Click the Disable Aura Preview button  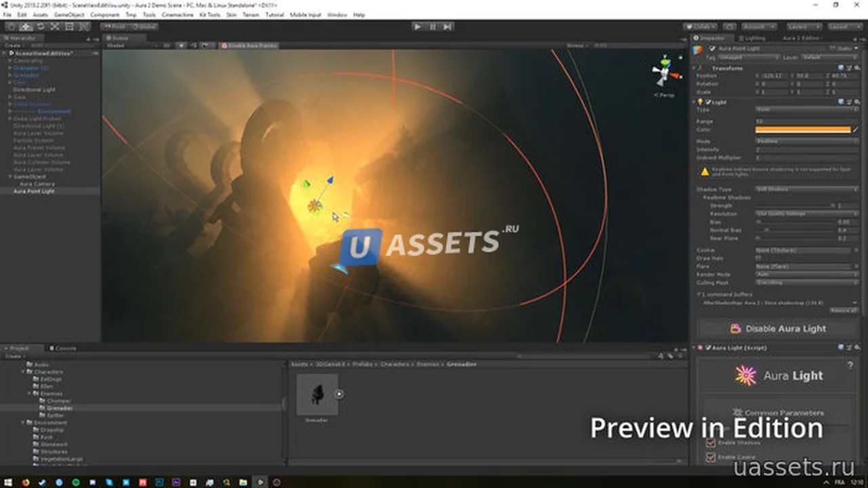(x=249, y=45)
